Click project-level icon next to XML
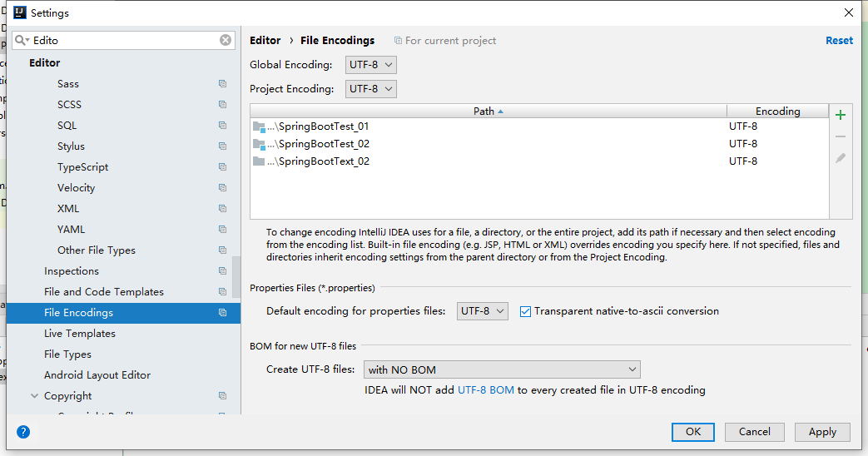Image resolution: width=868 pixels, height=456 pixels. (222, 209)
